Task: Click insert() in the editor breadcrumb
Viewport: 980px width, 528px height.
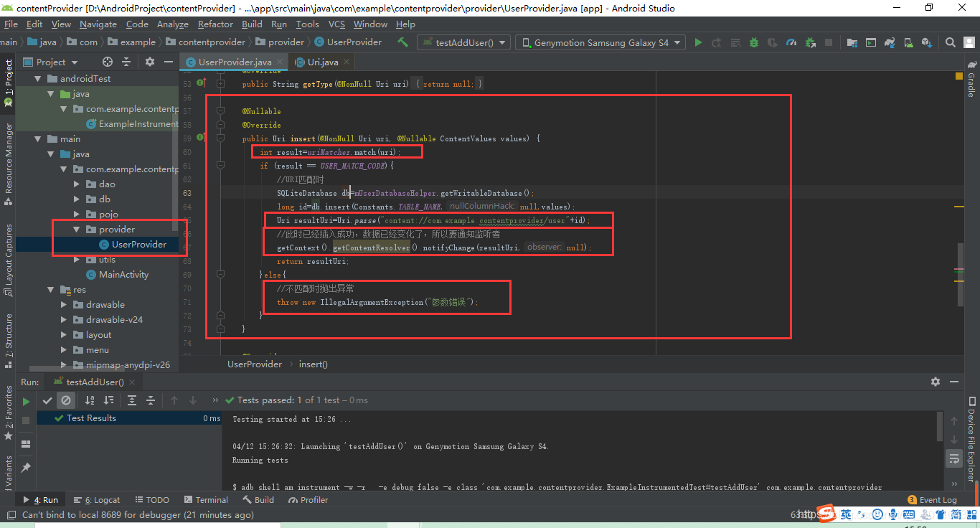Action: click(313, 364)
